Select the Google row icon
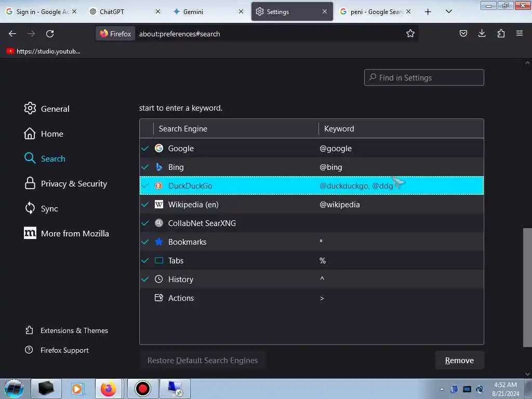532x399 pixels. tap(159, 148)
